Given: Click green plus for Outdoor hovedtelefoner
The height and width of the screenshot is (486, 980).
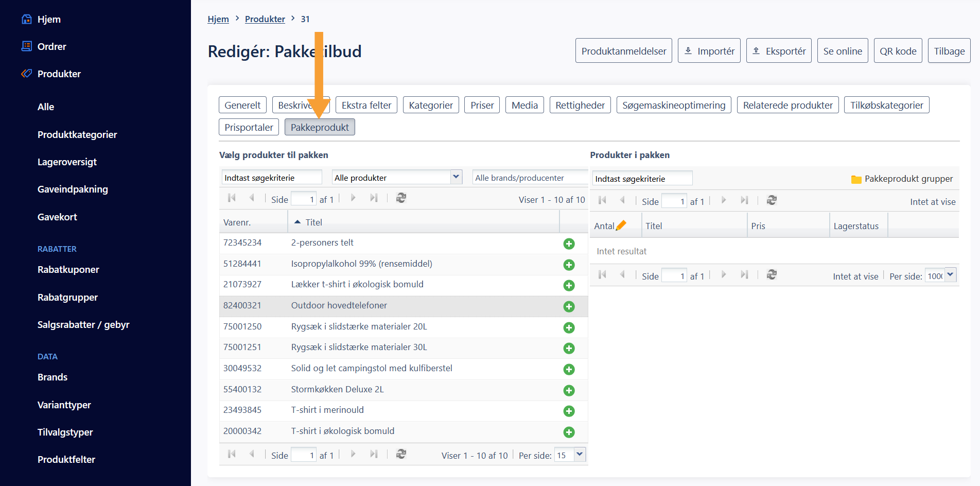Looking at the screenshot, I should (569, 306).
